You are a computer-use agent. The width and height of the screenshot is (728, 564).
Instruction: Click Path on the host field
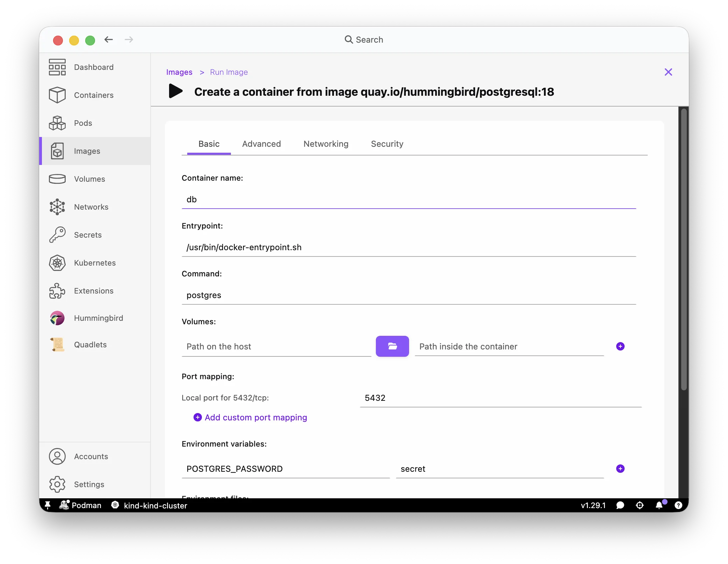tap(276, 346)
